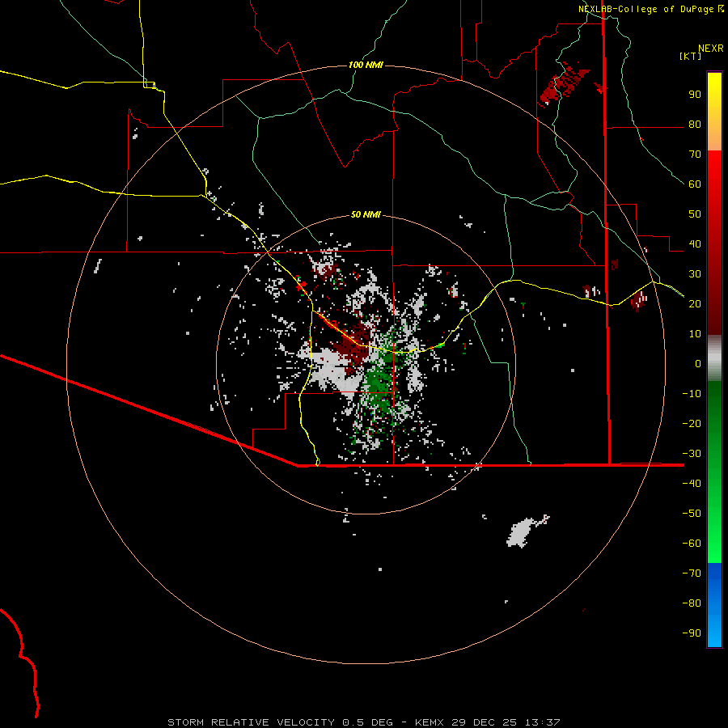The width and height of the screenshot is (728, 728).
Task: Click the -50 value on the velocity scale
Action: click(692, 514)
